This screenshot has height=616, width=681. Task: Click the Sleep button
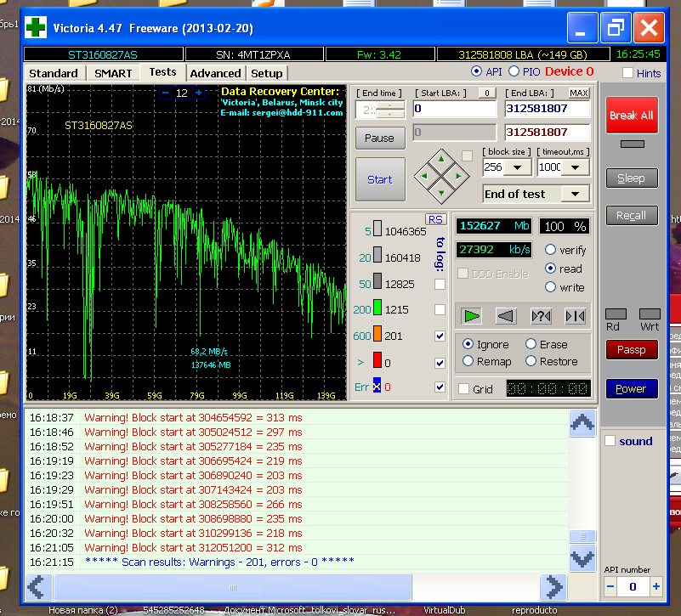[x=632, y=178]
